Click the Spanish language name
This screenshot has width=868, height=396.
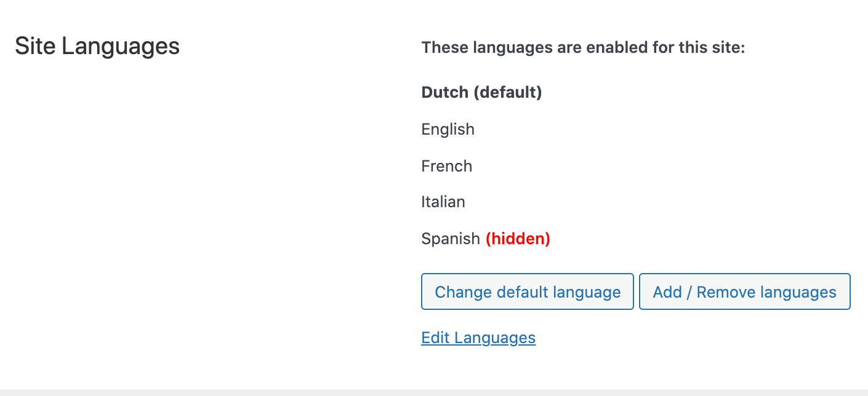coord(450,239)
